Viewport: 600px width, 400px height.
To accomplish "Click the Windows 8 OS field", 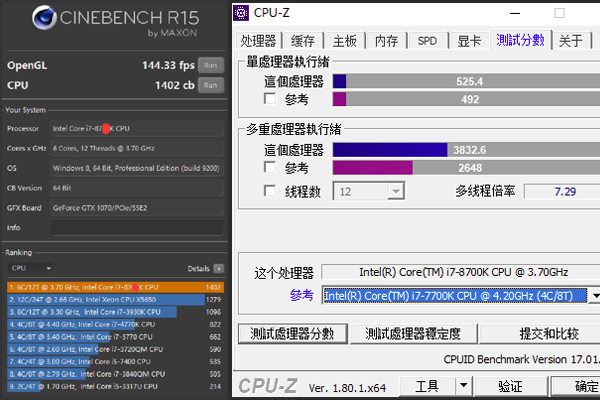I will click(x=137, y=168).
